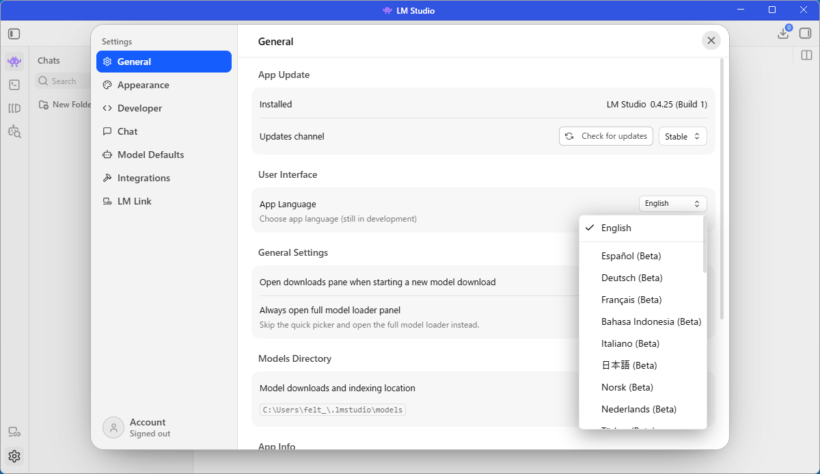Viewport: 820px width, 474px height.
Task: Open the Stable updates channel dropdown
Action: click(x=682, y=137)
